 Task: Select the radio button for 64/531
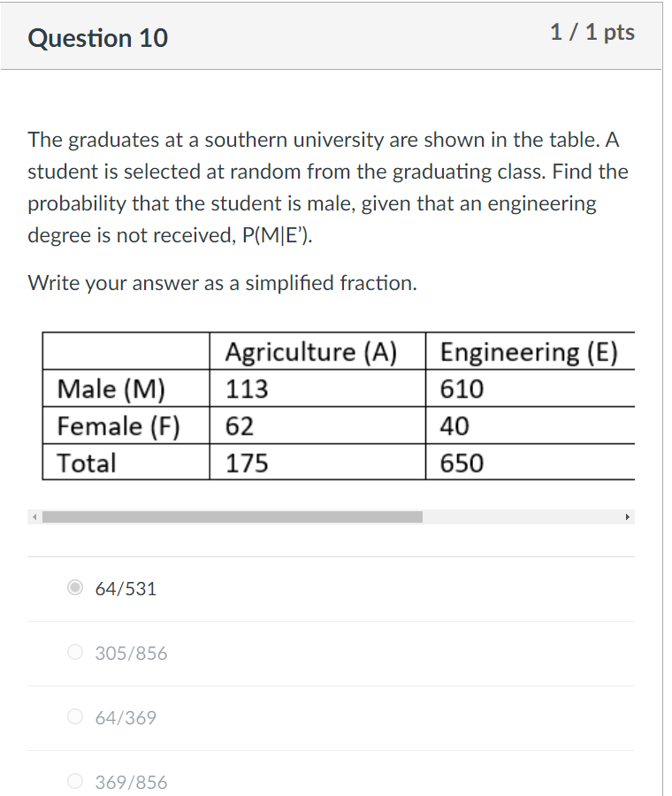tap(75, 586)
